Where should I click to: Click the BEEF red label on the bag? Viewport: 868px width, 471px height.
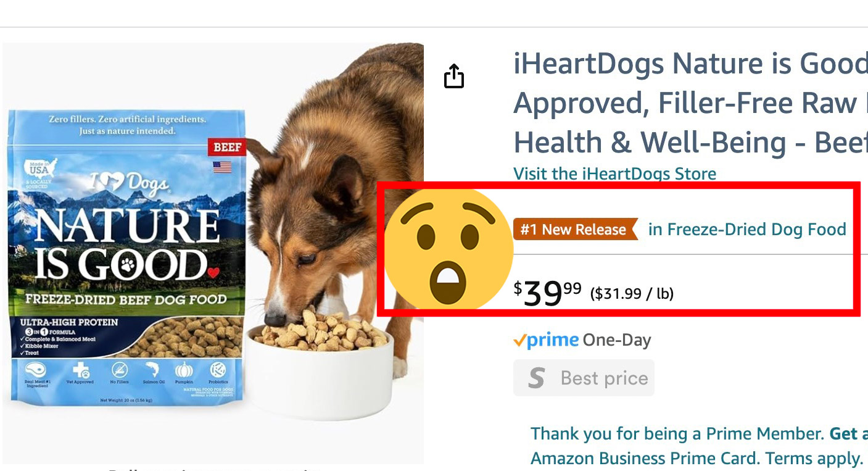tap(226, 147)
